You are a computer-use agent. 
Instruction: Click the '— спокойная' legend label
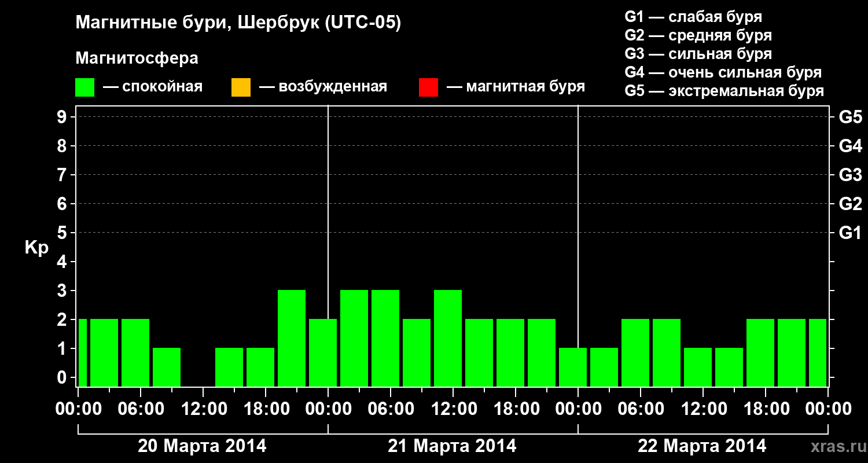153,87
